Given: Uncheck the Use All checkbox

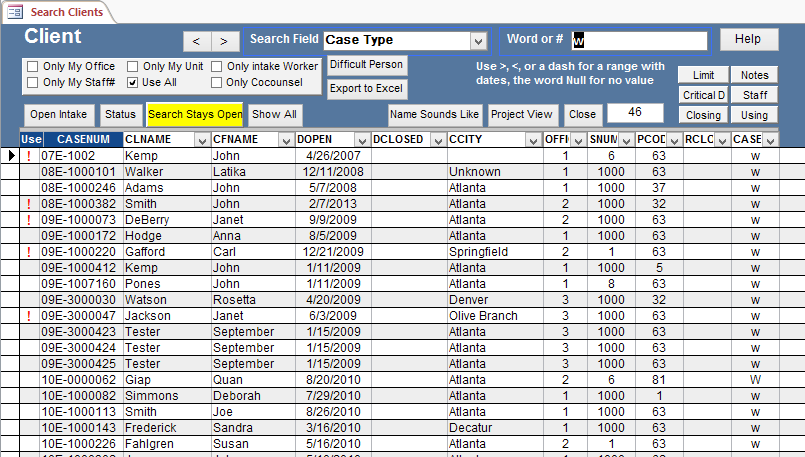Looking at the screenshot, I should (133, 82).
